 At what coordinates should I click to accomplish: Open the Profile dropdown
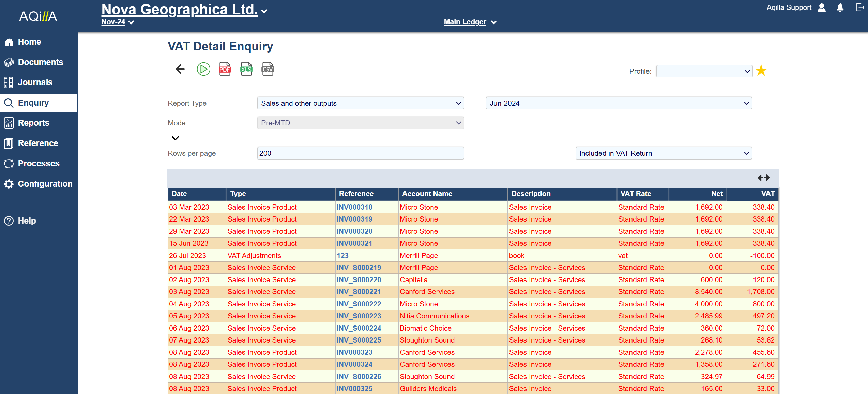click(x=704, y=71)
